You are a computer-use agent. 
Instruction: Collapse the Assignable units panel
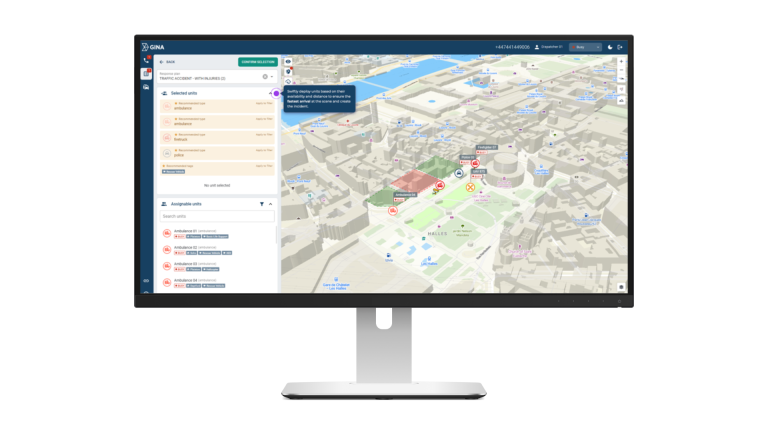[x=270, y=203]
